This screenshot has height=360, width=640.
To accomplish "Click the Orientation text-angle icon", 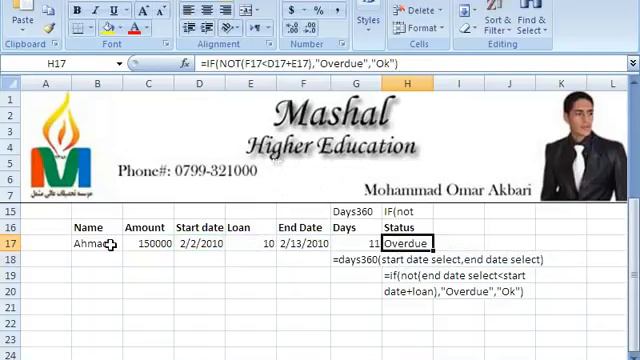I will pyautogui.click(x=227, y=28).
